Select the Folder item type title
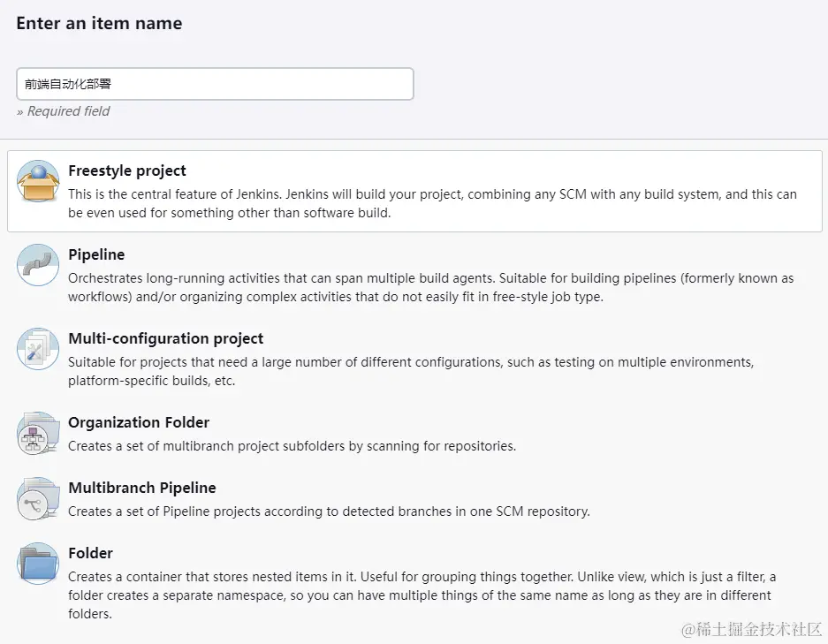The height and width of the screenshot is (644, 828). (90, 553)
